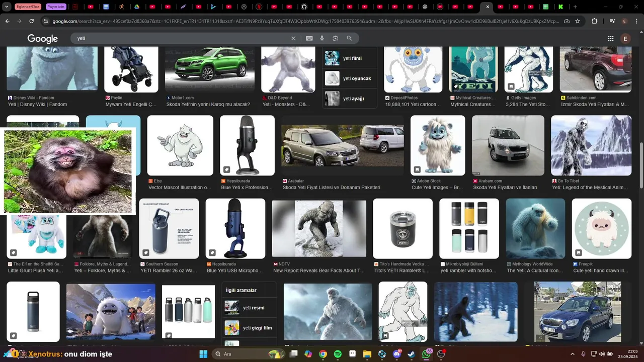Click the monkey overlay image
Viewport: 644px width, 362px height.
tap(67, 171)
